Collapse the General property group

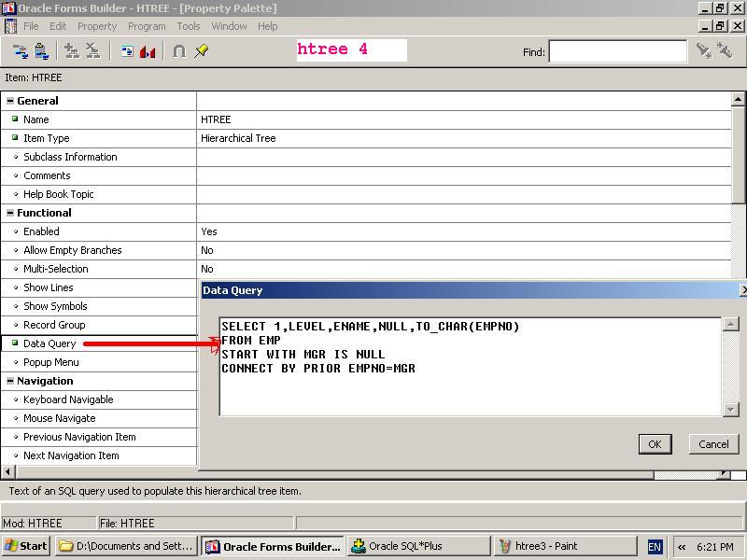10,101
